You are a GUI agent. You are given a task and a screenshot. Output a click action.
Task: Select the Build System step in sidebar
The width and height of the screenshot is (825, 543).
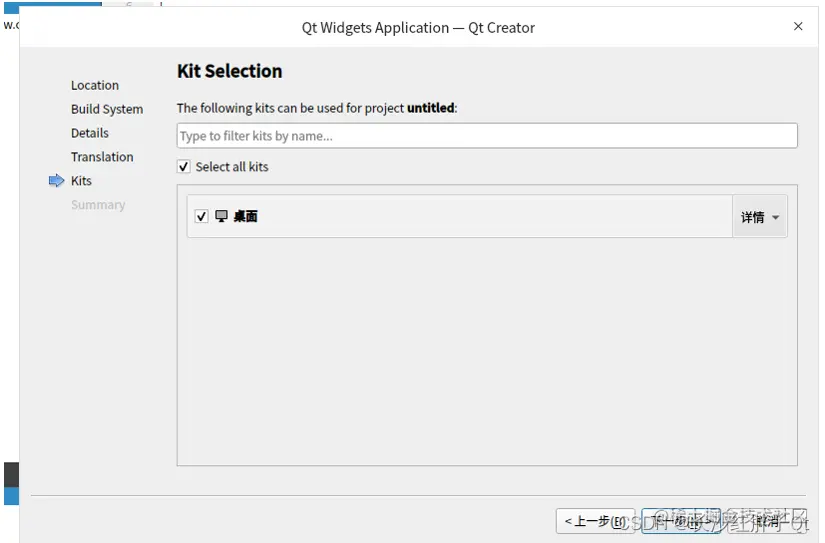coord(107,109)
